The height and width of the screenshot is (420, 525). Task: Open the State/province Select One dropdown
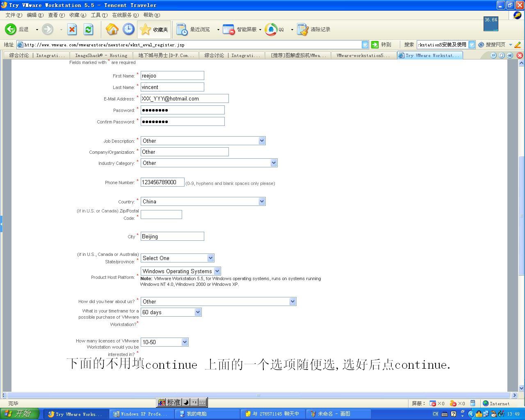tap(177, 258)
